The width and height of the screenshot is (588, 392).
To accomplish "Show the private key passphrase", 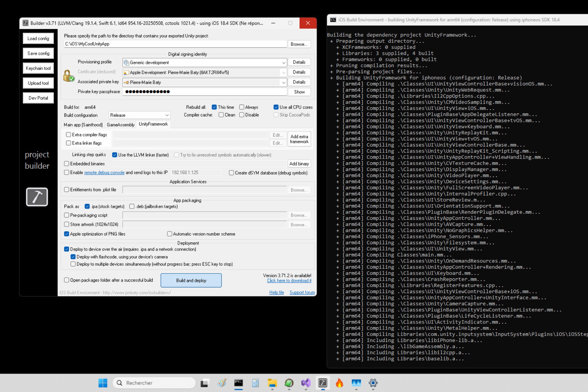I will (299, 92).
